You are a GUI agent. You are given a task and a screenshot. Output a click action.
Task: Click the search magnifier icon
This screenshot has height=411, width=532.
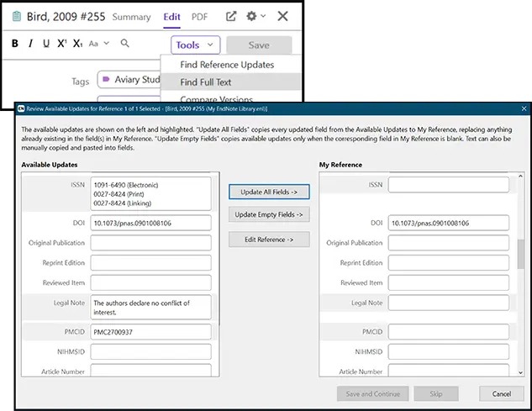click(125, 44)
